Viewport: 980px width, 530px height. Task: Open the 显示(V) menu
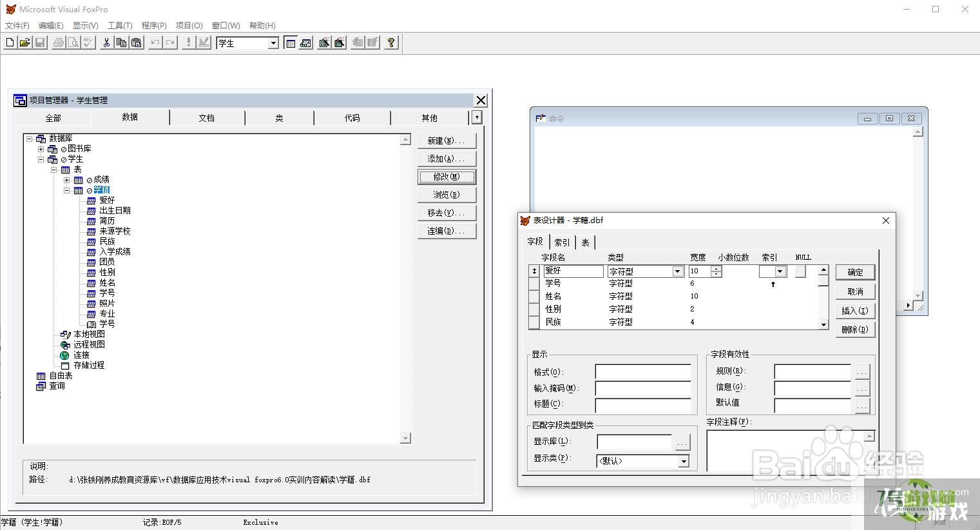tap(85, 26)
